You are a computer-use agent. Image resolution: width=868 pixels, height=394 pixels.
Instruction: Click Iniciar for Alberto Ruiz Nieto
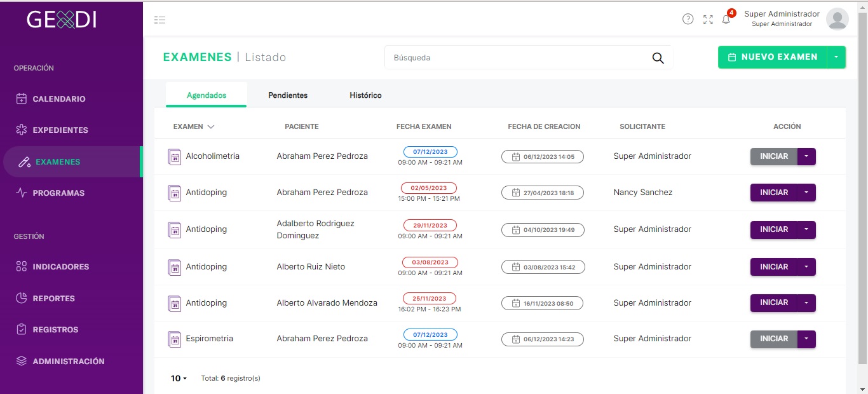(774, 267)
